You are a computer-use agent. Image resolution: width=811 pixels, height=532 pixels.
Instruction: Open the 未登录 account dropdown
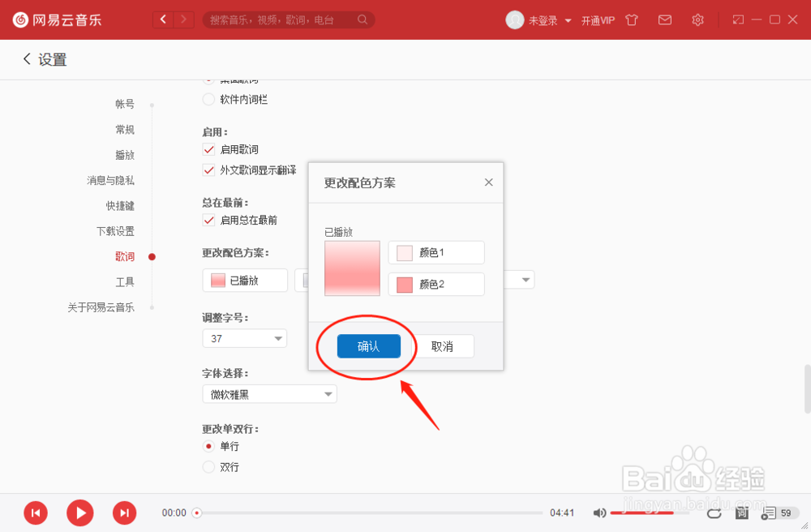coord(549,20)
